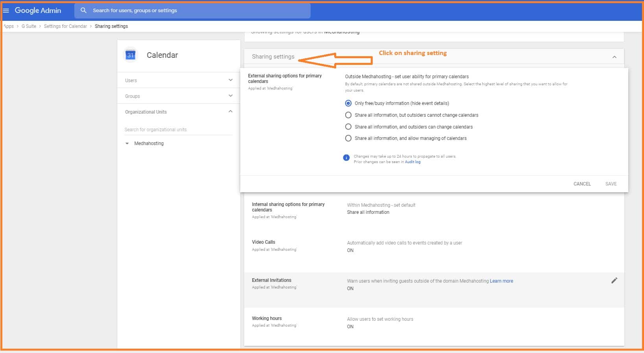Click the pencil edit icon for External Invitations
The height and width of the screenshot is (353, 644).
(x=614, y=280)
